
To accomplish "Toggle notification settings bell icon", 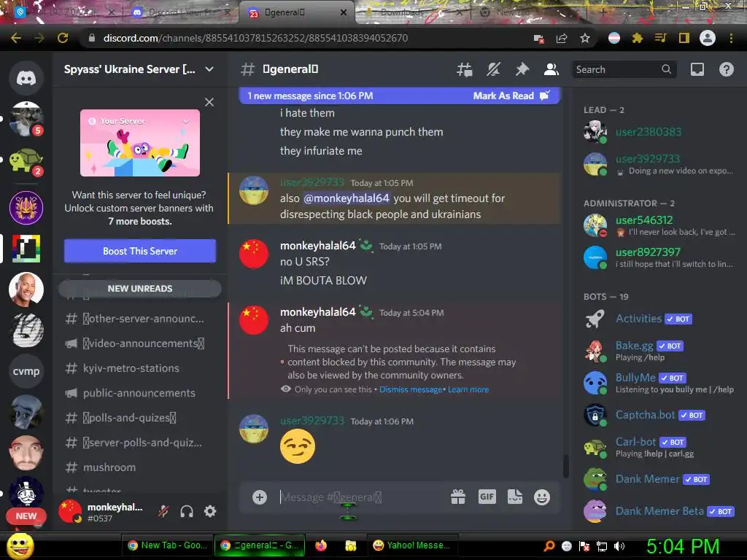I will [x=493, y=69].
